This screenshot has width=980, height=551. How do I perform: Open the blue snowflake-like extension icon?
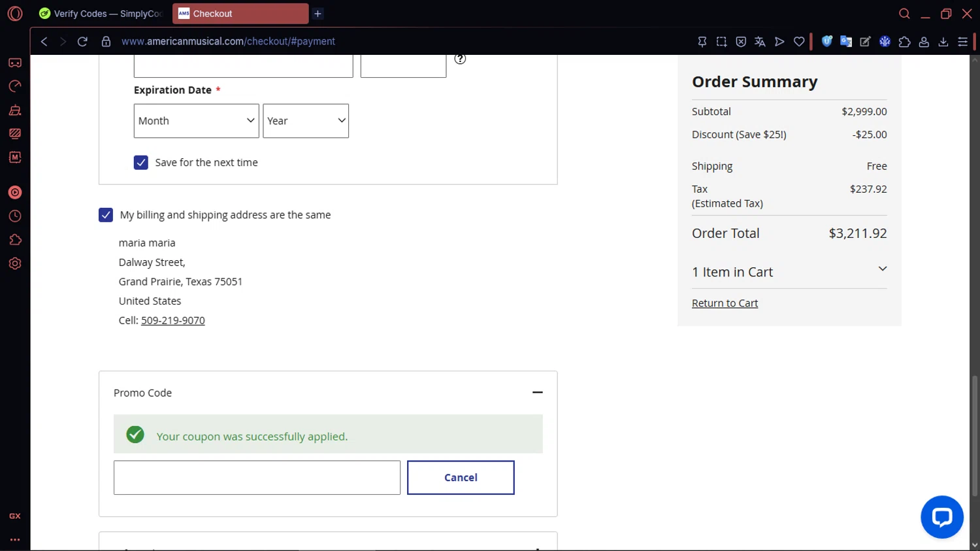coord(885,41)
